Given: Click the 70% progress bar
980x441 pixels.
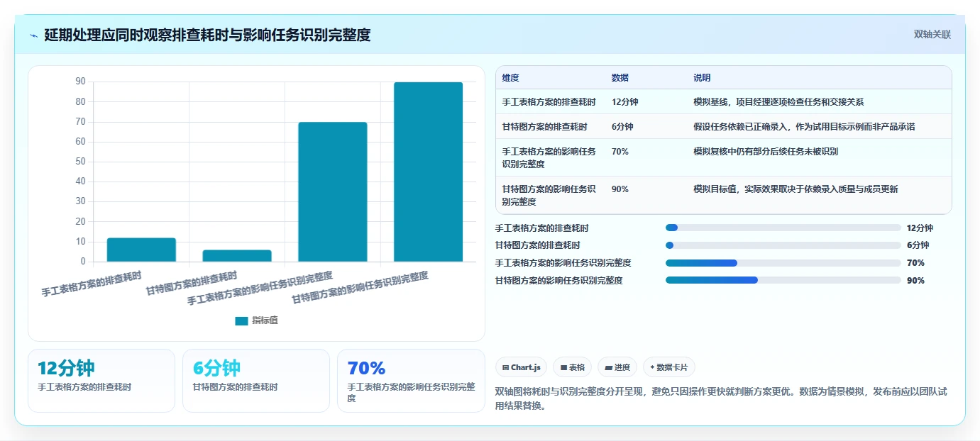Looking at the screenshot, I should point(783,263).
